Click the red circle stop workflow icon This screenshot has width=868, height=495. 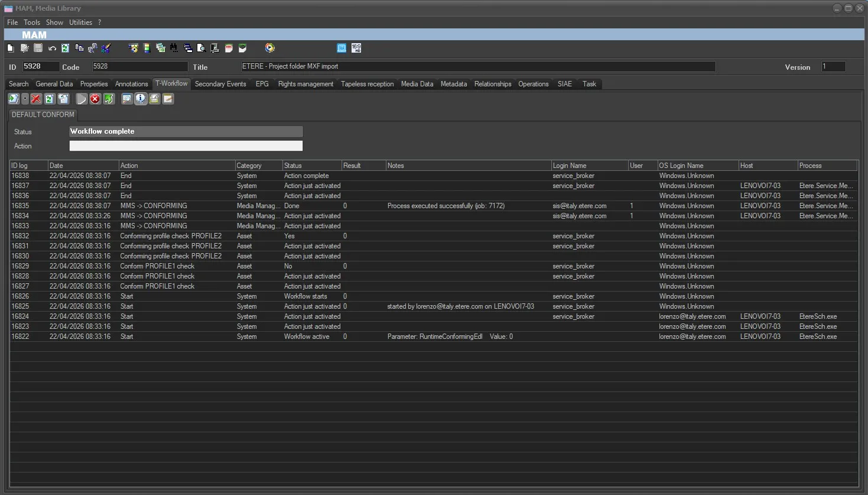[95, 99]
